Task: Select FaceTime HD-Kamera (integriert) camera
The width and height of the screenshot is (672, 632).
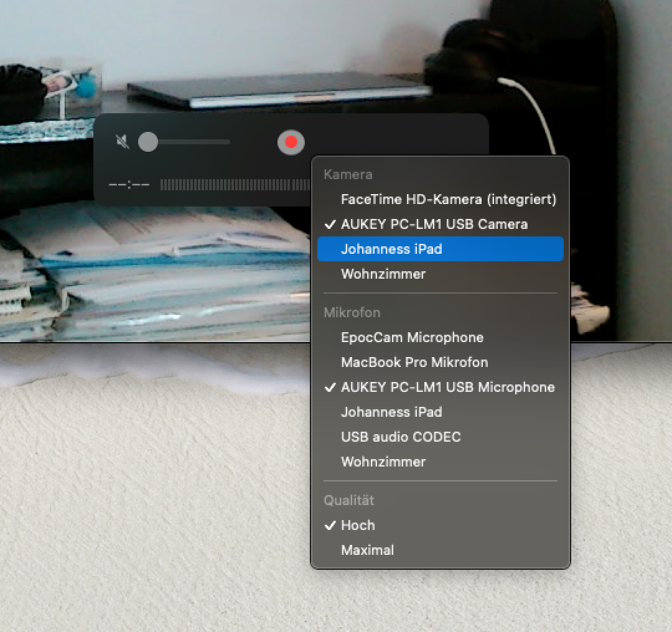Action: click(440, 199)
